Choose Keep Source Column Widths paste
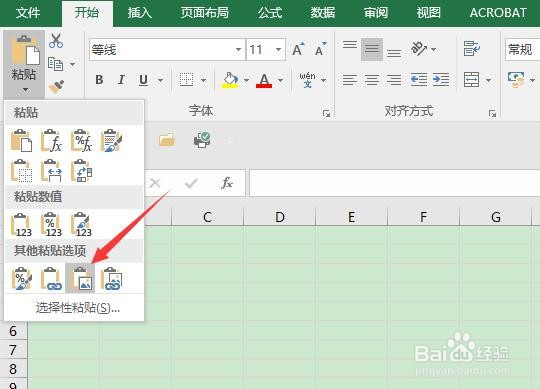 51,170
